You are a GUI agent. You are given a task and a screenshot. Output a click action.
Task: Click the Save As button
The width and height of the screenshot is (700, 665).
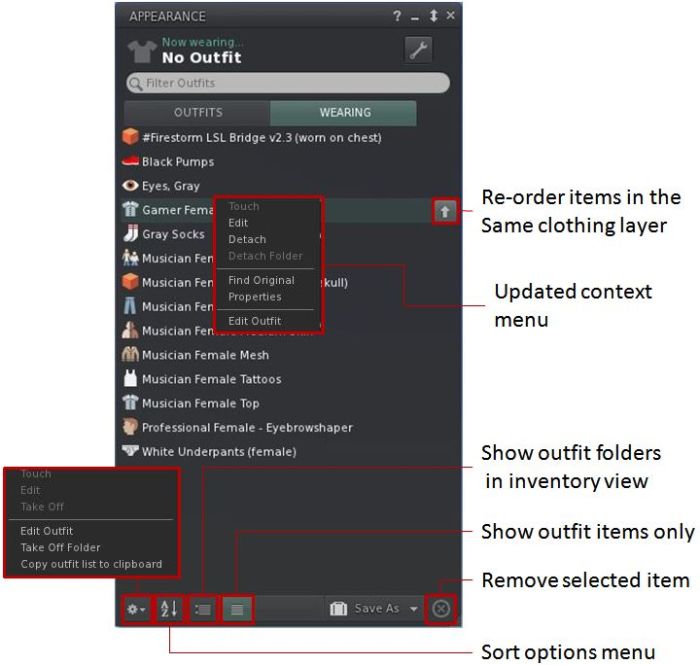[366, 608]
